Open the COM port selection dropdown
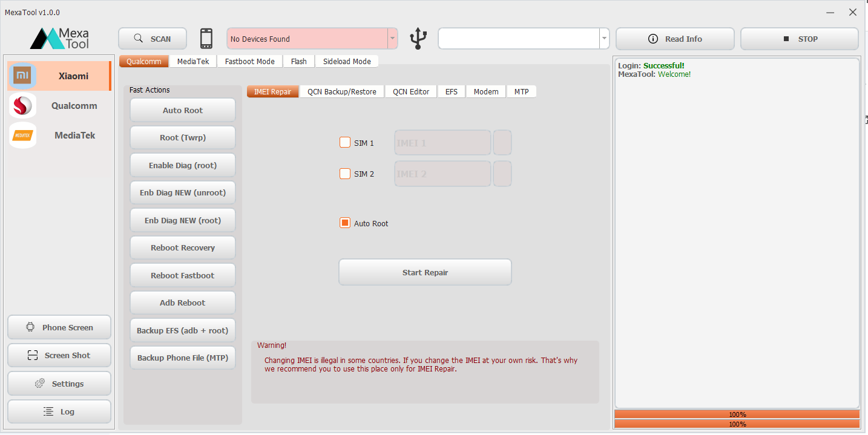 [x=603, y=38]
